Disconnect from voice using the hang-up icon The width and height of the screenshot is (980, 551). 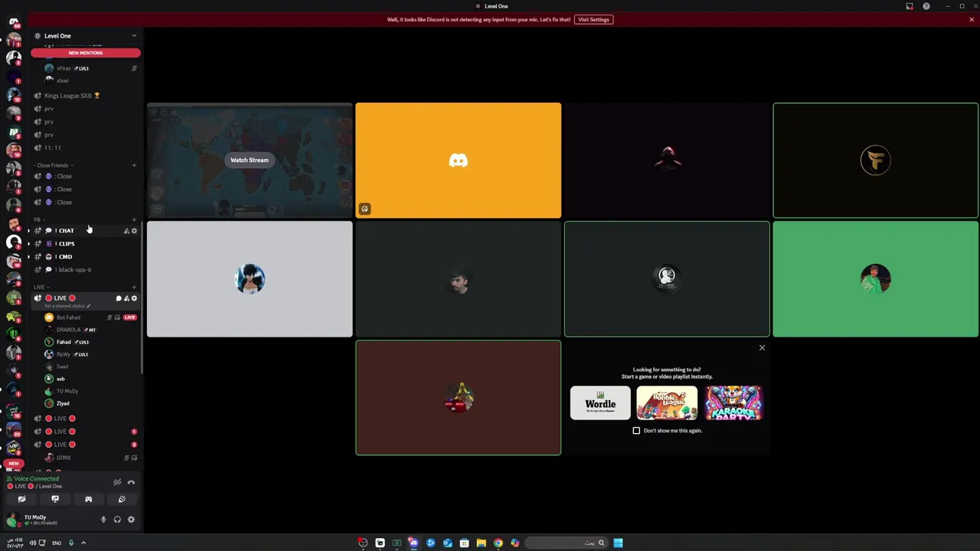point(131,482)
